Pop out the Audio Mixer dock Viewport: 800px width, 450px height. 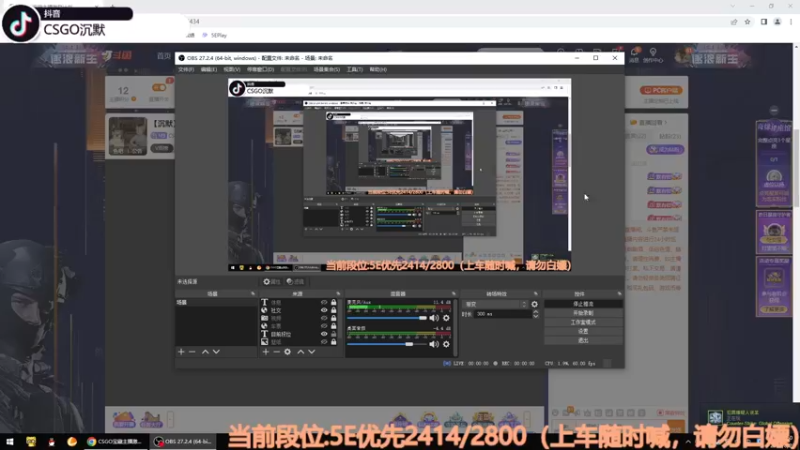click(454, 294)
